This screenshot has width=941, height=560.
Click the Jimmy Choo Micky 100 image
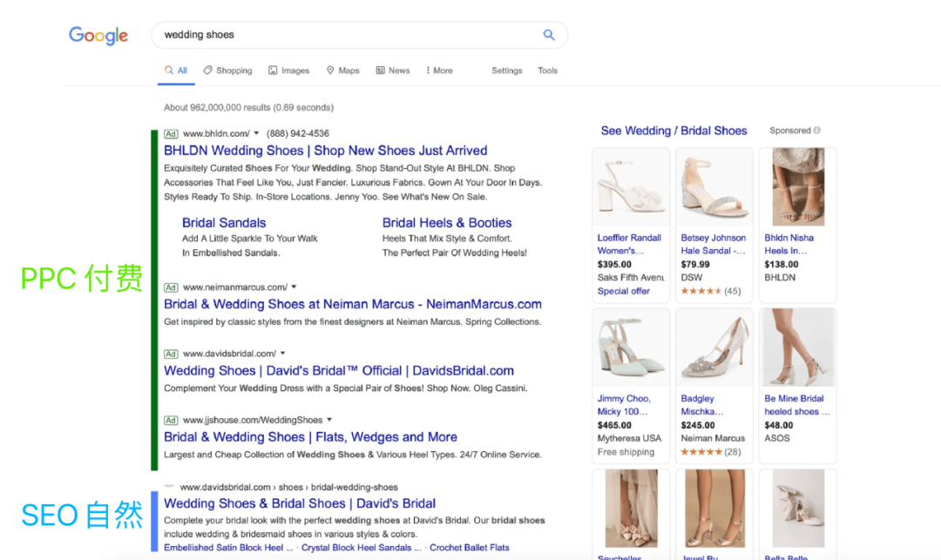point(631,347)
